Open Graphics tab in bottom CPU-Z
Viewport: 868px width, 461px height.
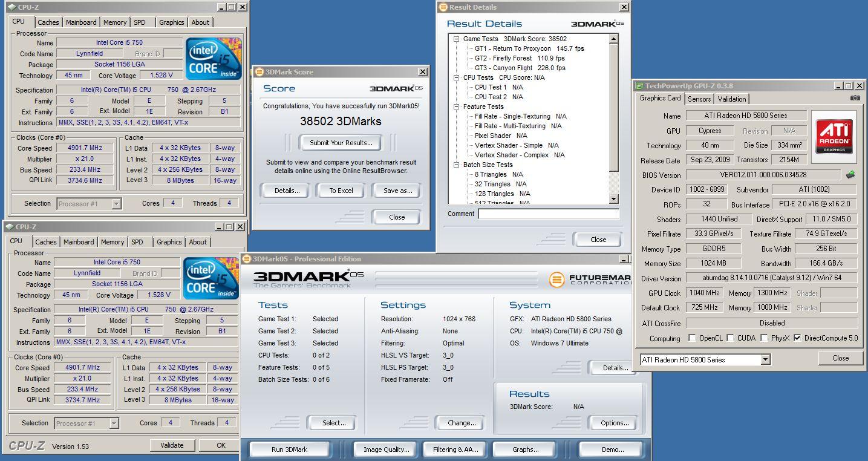[169, 242]
